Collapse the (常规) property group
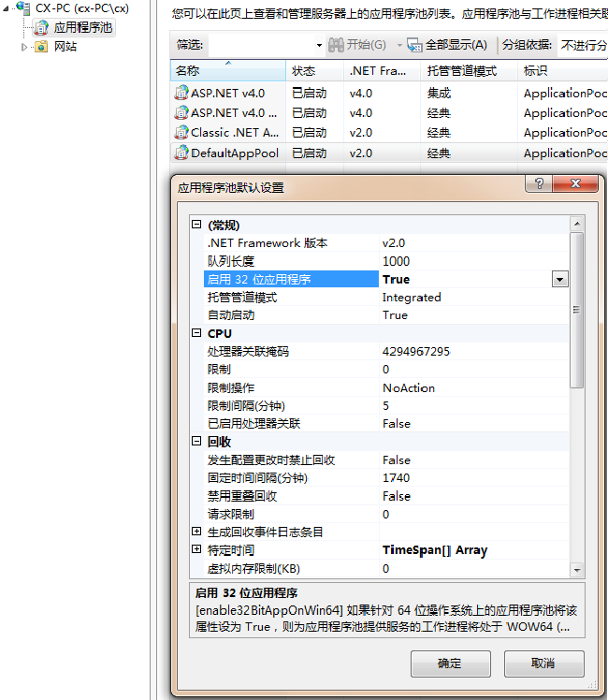This screenshot has height=700, width=608. click(196, 224)
